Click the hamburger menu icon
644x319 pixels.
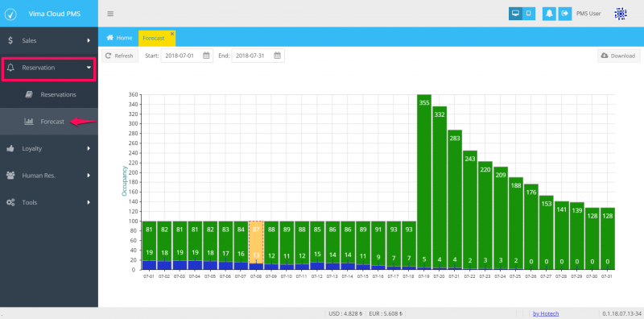(110, 14)
